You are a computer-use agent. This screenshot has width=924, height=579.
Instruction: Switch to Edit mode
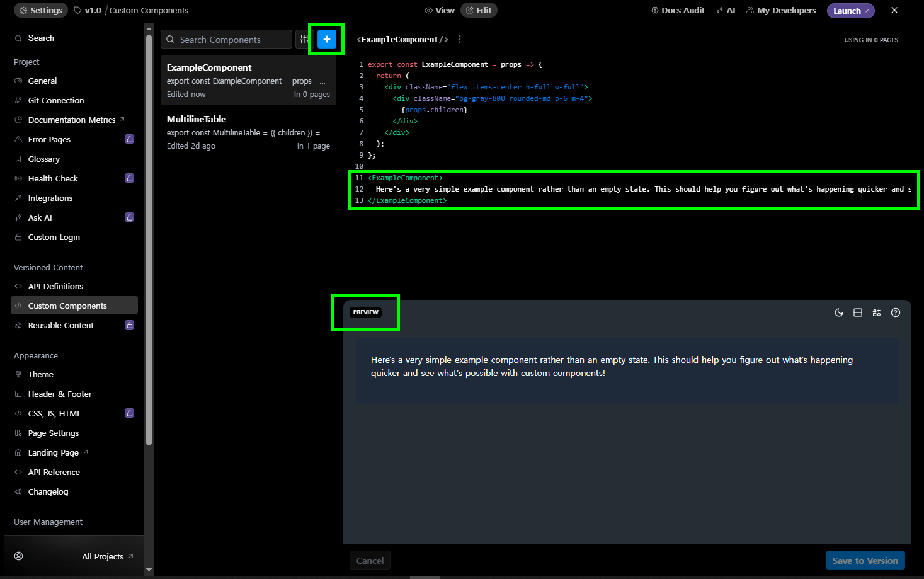(x=479, y=10)
